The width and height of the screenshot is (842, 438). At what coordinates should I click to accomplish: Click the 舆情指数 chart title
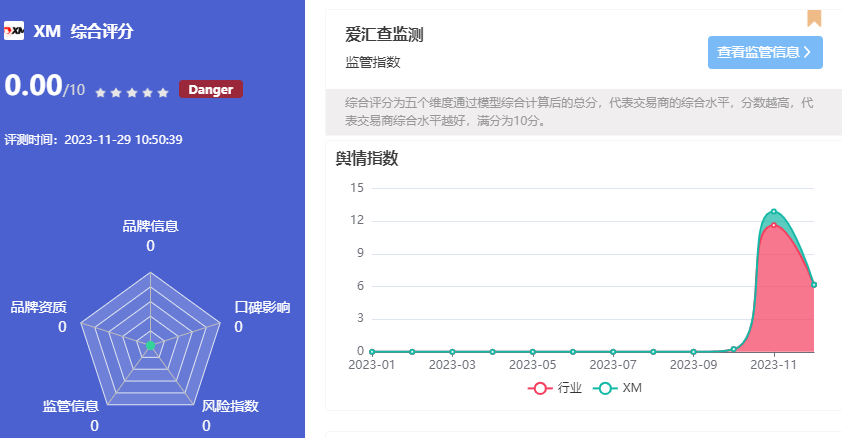(x=367, y=158)
